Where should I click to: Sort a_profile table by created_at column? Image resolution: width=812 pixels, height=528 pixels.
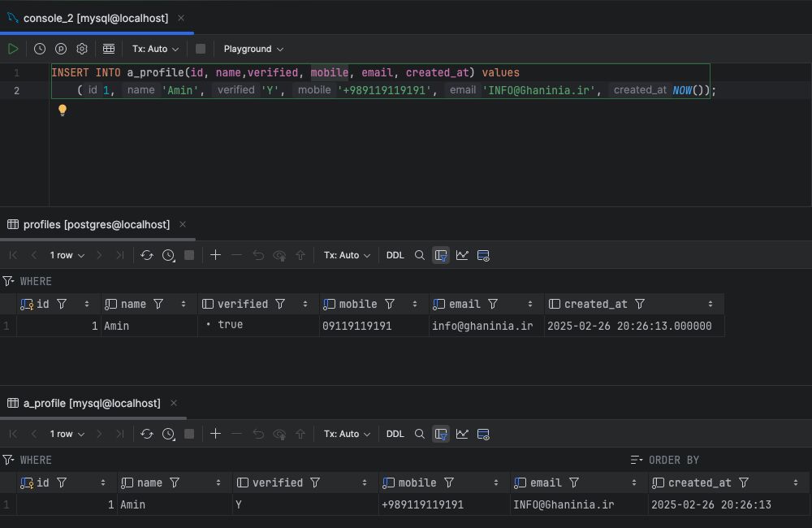796,483
